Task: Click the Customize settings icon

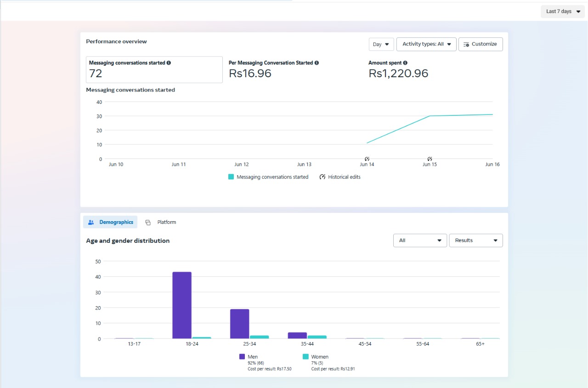Action: 466,45
